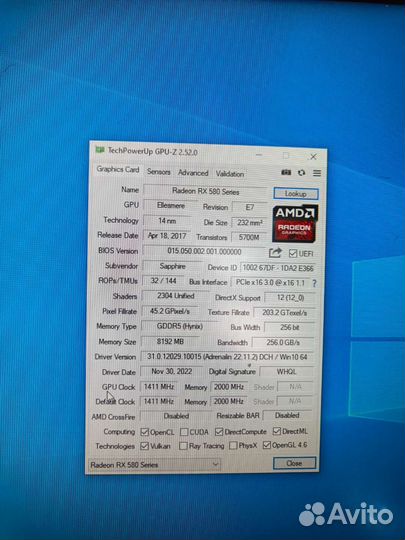Click the Texture Fillrate 203.2 GTexel/s value
The width and height of the screenshot is (405, 540).
[284, 313]
